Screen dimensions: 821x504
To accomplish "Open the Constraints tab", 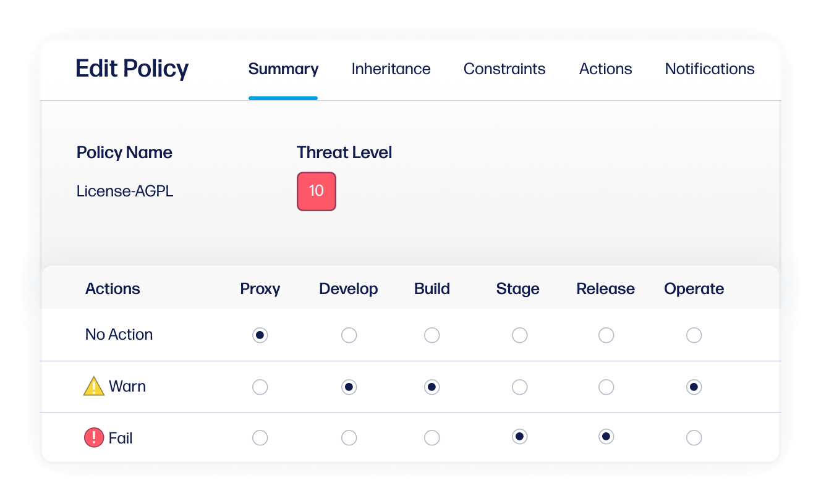I will (504, 69).
